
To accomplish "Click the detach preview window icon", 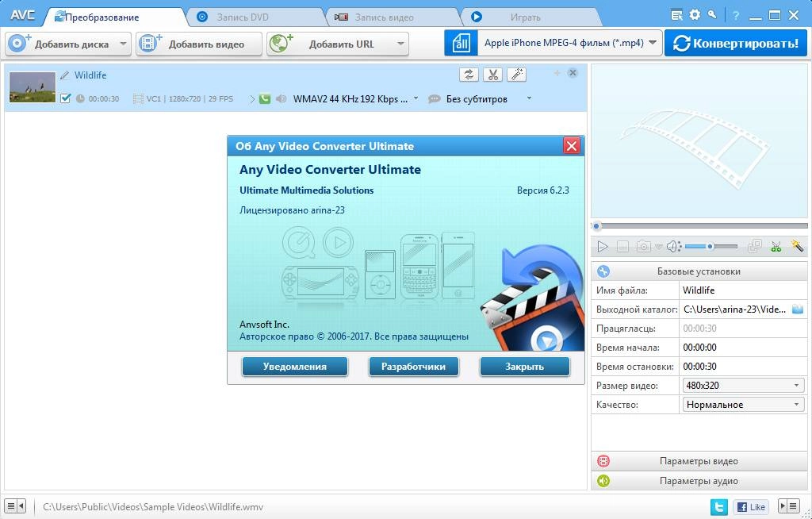I will [x=755, y=246].
